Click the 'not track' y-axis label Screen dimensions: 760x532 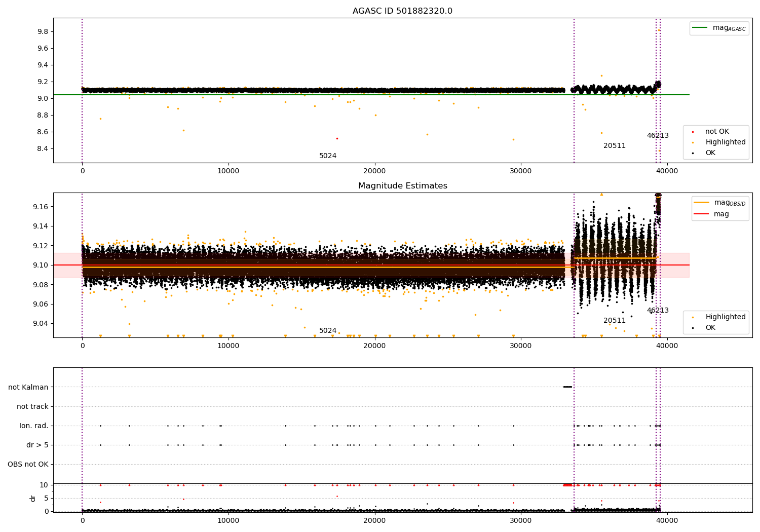tap(32, 406)
